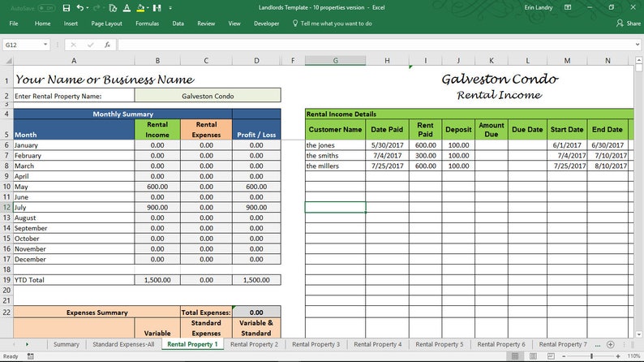The width and height of the screenshot is (644, 362).
Task: Click the font color 'A' icon
Action: coord(127,8)
